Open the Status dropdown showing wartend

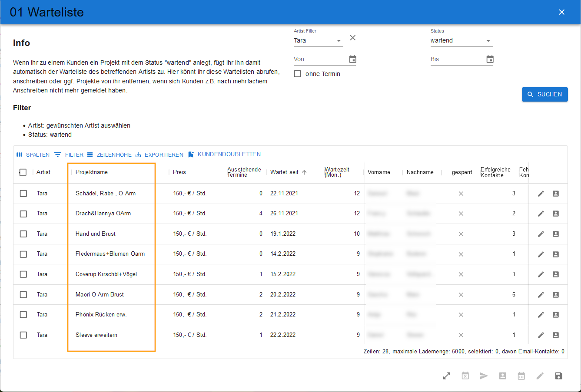coord(461,41)
